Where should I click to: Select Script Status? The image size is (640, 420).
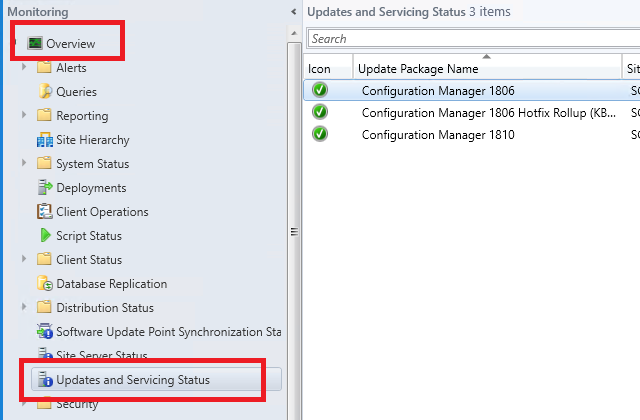89,236
